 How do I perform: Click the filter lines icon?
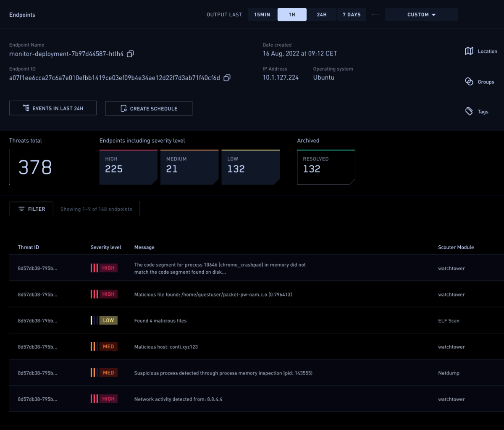[21, 209]
